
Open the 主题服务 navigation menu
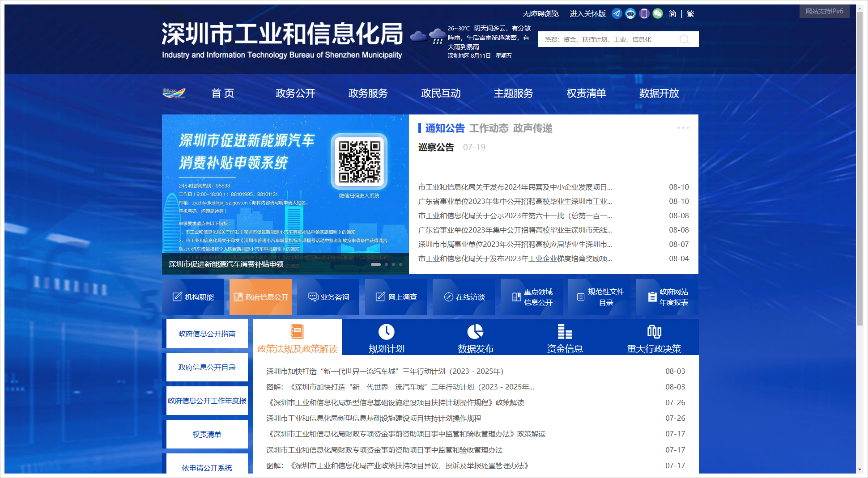(513, 93)
